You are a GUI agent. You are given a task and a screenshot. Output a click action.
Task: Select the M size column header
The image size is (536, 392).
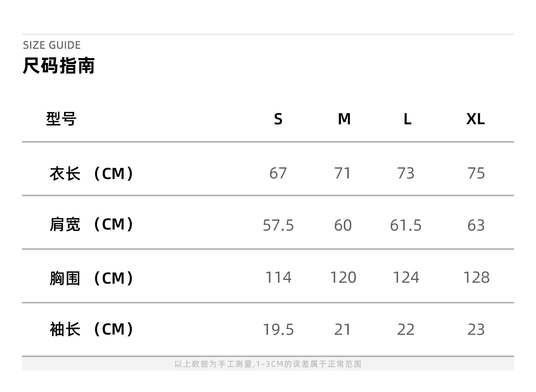344,119
